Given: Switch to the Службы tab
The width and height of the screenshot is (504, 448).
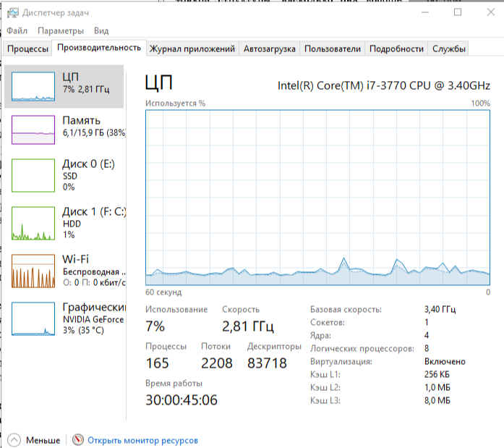Looking at the screenshot, I should point(449,48).
